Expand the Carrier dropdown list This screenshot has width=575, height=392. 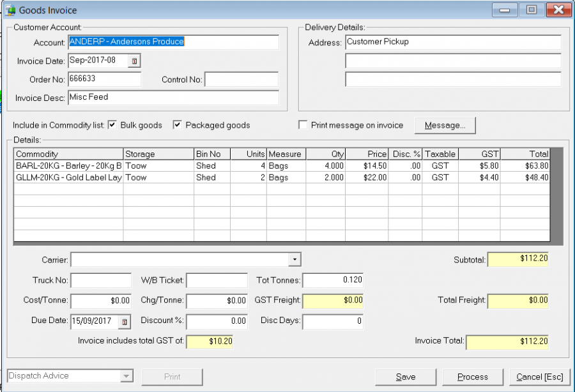(x=295, y=259)
